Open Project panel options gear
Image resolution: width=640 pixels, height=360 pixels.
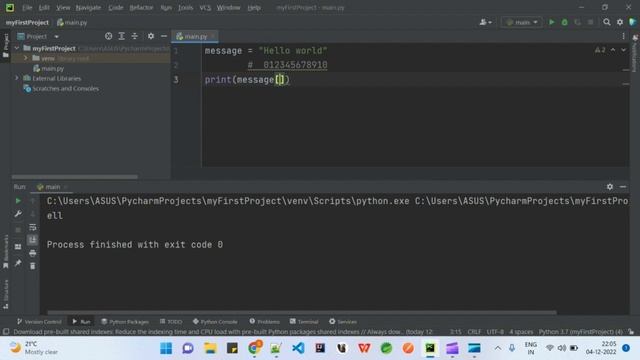point(151,36)
